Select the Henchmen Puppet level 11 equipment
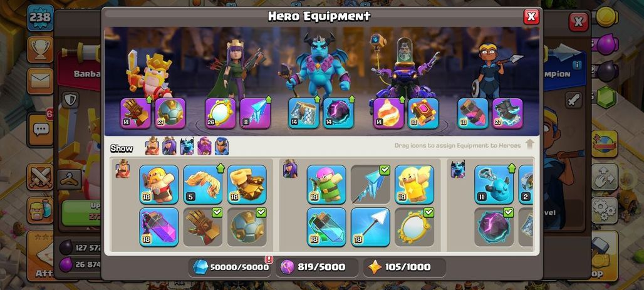 [494, 184]
